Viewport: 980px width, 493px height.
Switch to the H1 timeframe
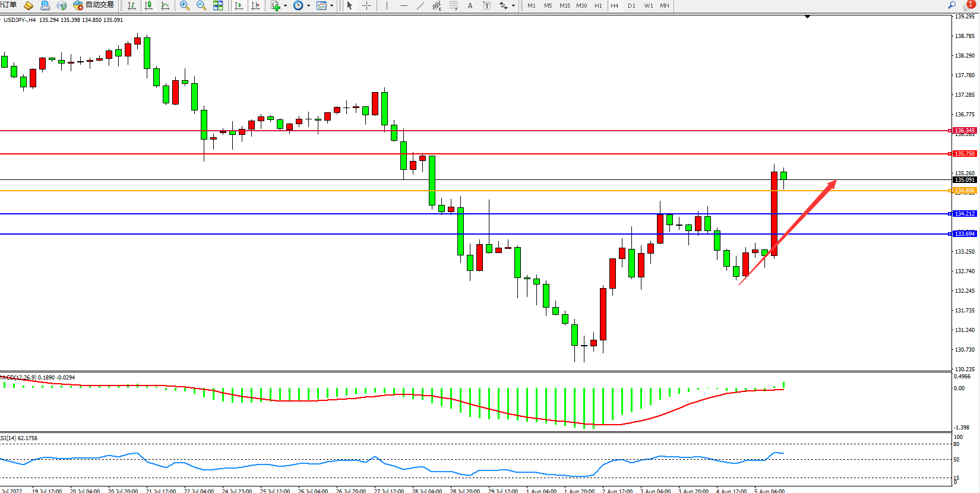coord(598,5)
